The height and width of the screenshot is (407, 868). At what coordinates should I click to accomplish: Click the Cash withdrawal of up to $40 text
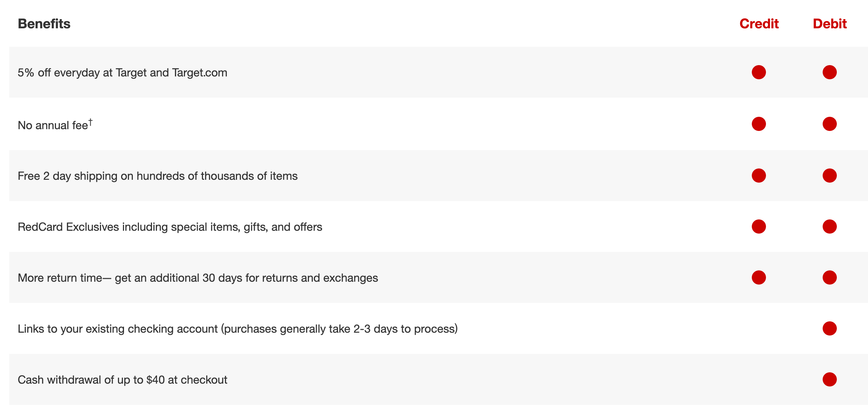[122, 380]
